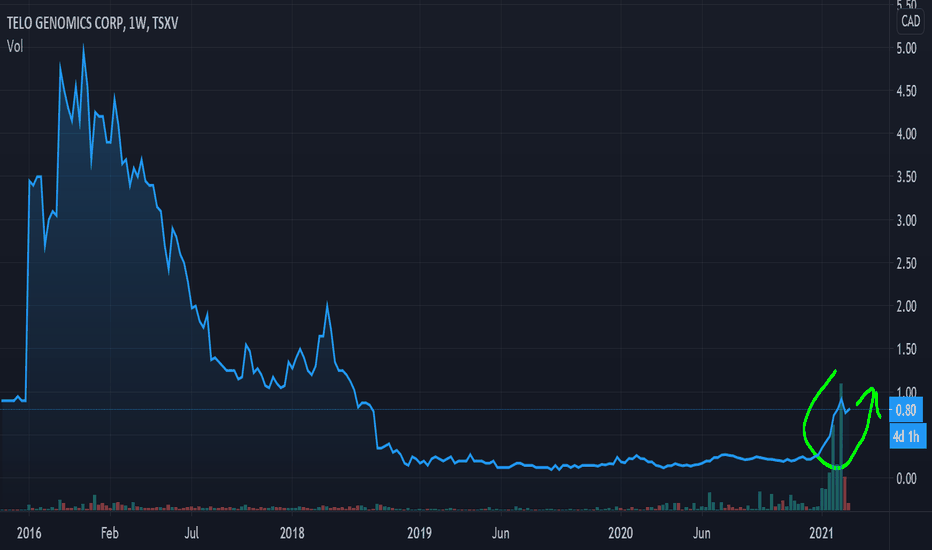Click the 2016 time axis label
The image size is (932, 550).
tap(29, 533)
